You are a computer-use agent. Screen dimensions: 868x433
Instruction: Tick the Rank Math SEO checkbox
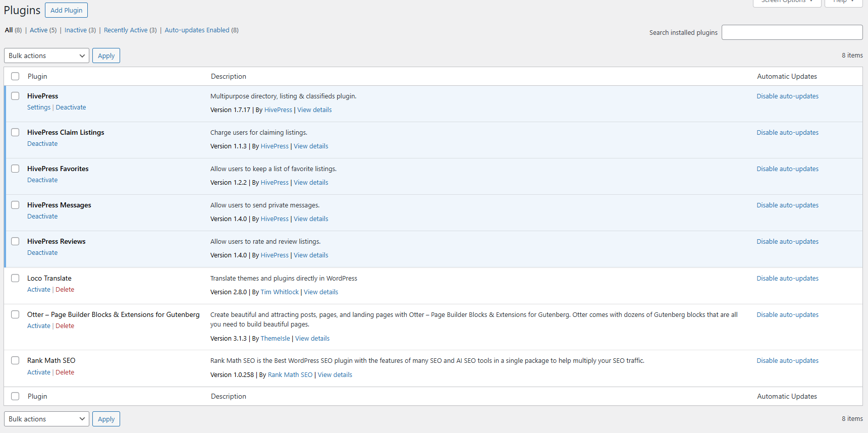15,360
